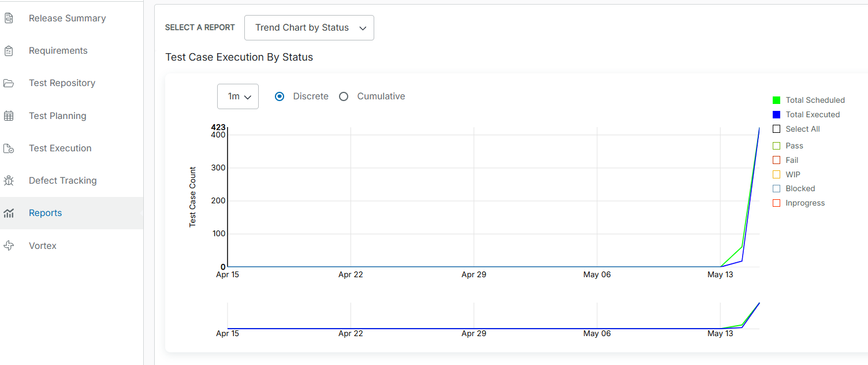Open the 1m time range selector
Viewport: 868px width, 365px height.
pos(237,96)
